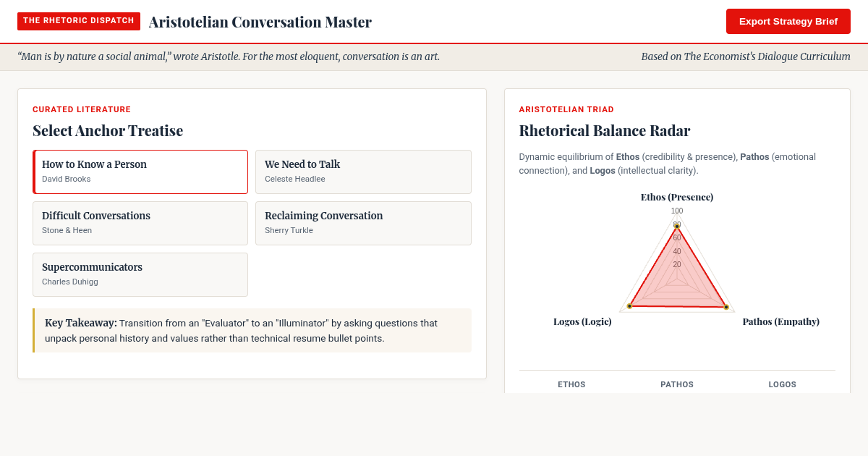Click the Pathos data point on radar
868x456 pixels.
(x=726, y=307)
